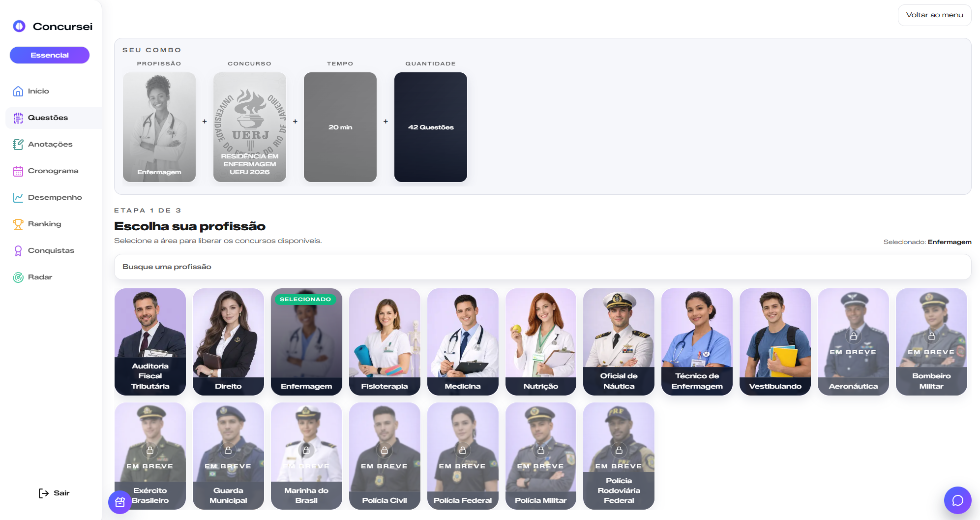
Task: Click the Essencial plan button
Action: pyautogui.click(x=50, y=55)
